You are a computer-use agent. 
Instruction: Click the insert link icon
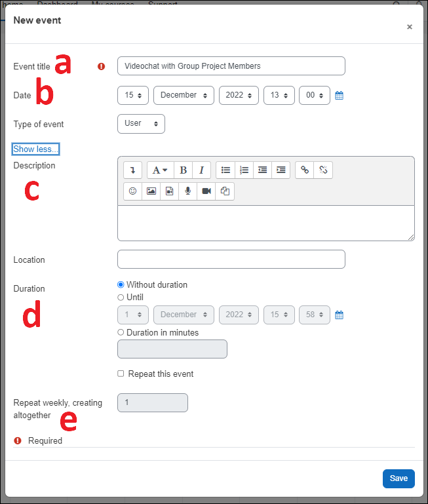(x=305, y=170)
